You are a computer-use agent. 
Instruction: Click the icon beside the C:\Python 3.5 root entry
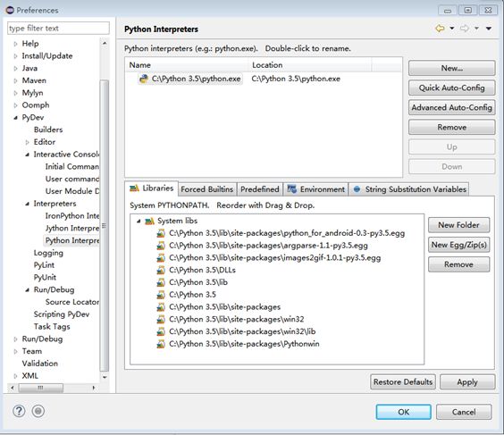[x=161, y=295]
